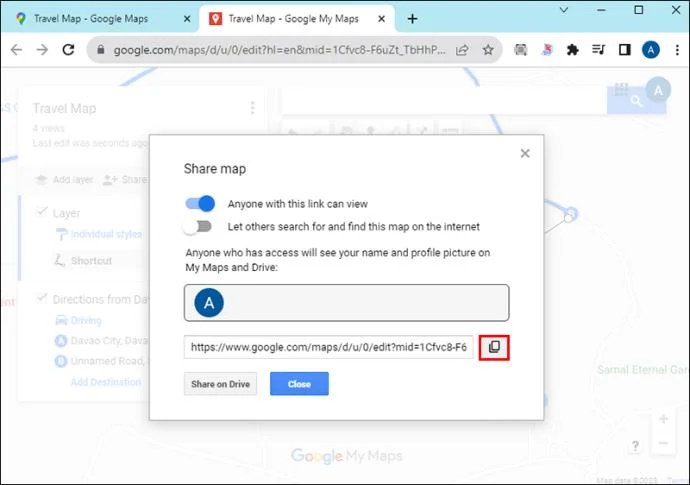Open Individual styles for the layer
Screen dimensions: 690x485
[x=99, y=234]
